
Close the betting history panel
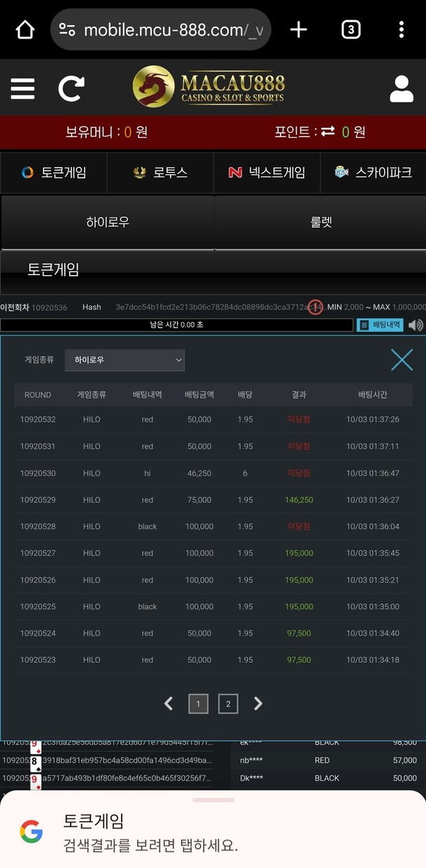[402, 360]
